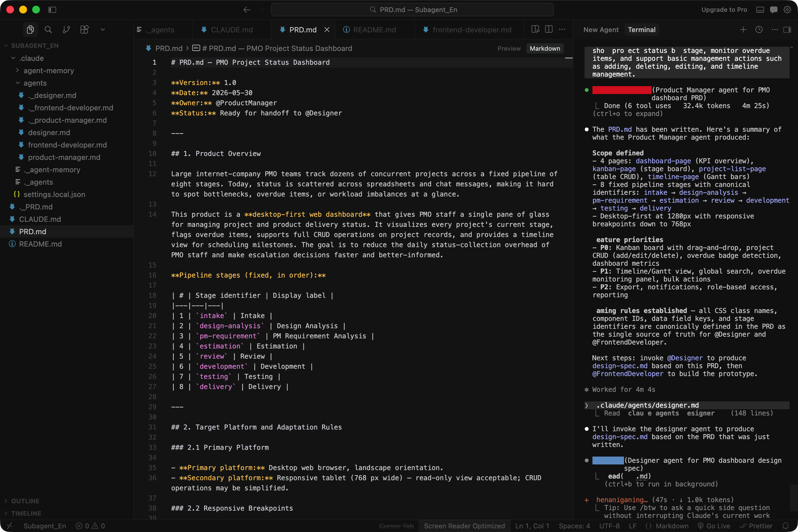Switch to the README.md tab

(x=375, y=30)
